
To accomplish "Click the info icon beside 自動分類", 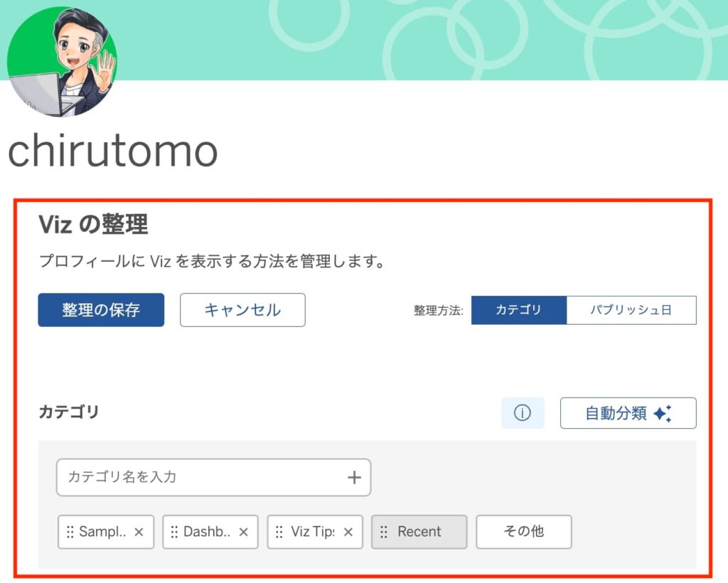I will click(x=523, y=413).
